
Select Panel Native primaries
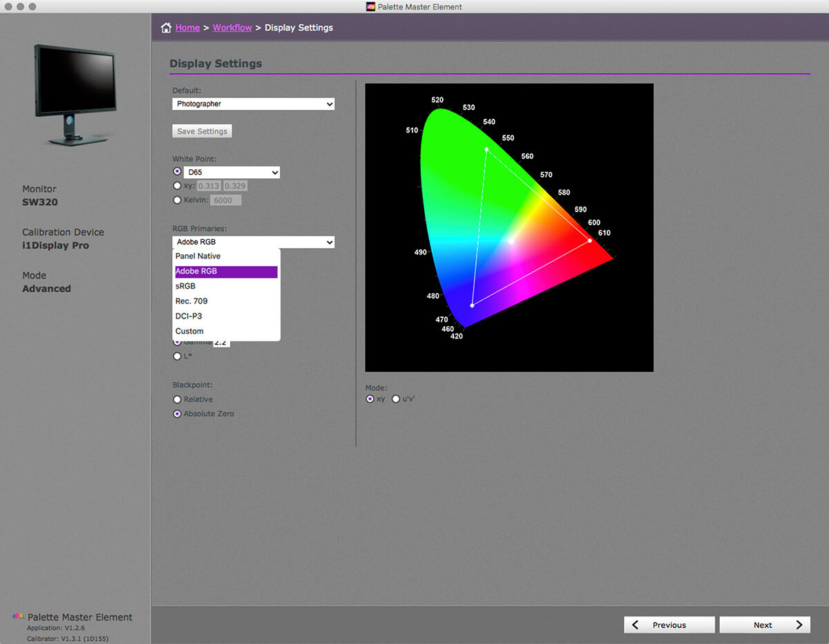tap(198, 256)
